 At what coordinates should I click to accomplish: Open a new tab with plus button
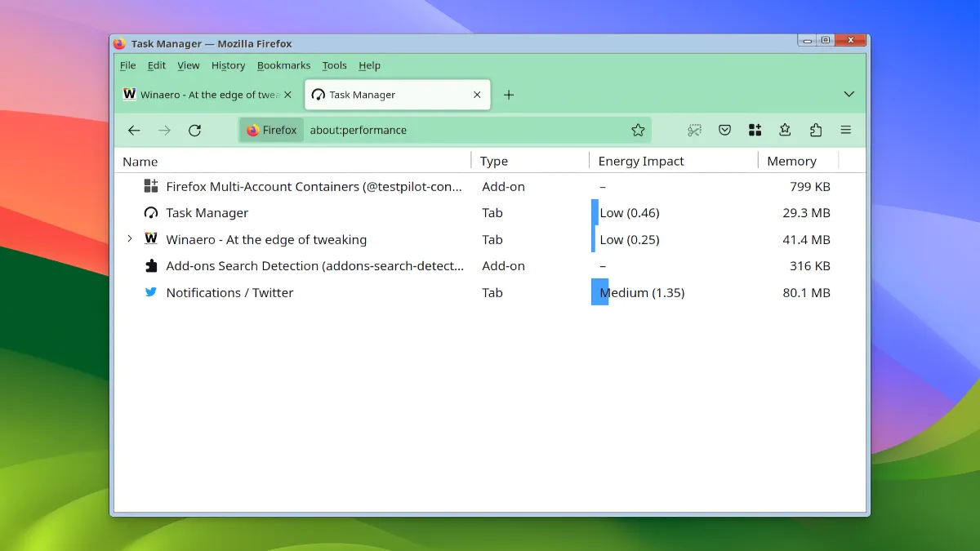509,95
